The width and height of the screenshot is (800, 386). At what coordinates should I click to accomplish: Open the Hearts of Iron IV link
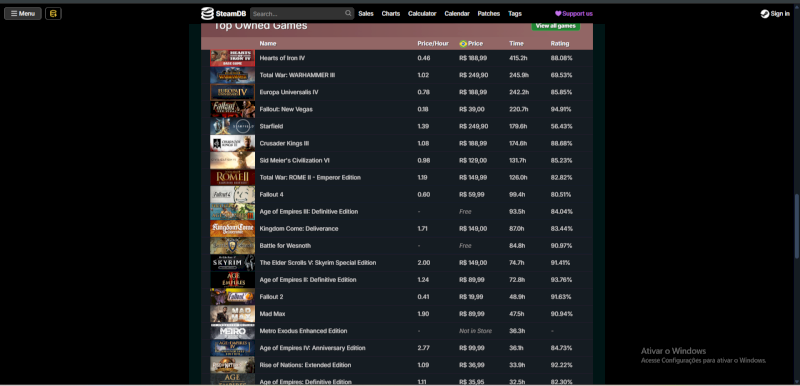tap(282, 58)
